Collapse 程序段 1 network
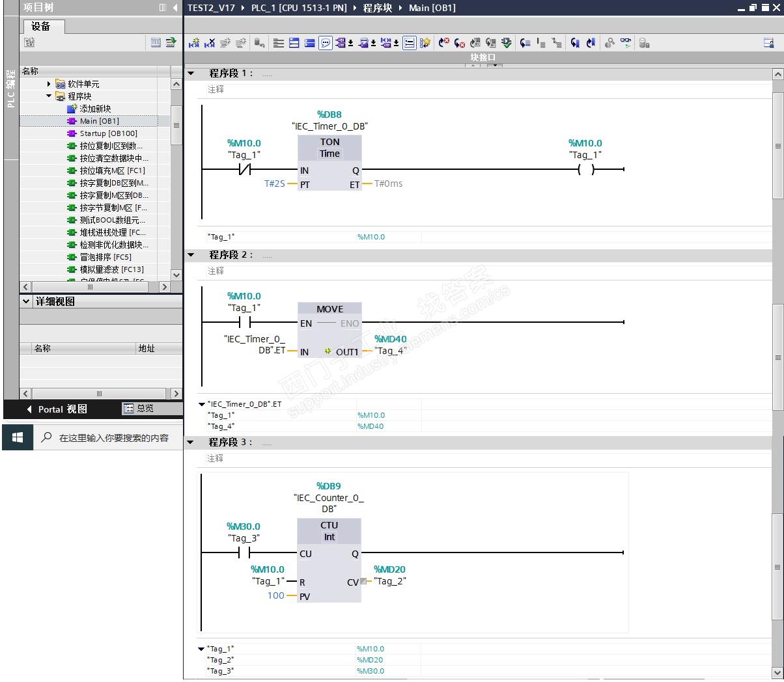The width and height of the screenshot is (784, 682). coord(191,73)
